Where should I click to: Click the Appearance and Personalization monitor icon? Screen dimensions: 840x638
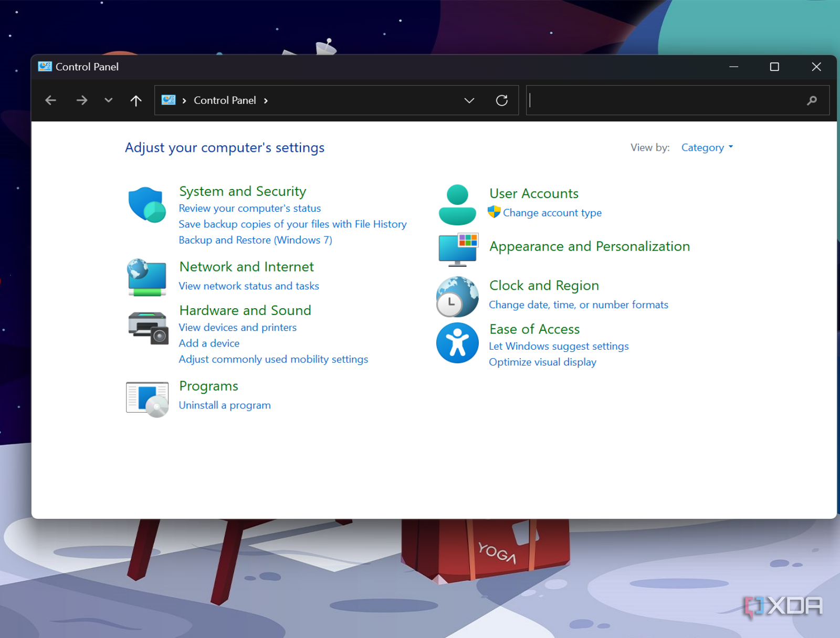(458, 249)
